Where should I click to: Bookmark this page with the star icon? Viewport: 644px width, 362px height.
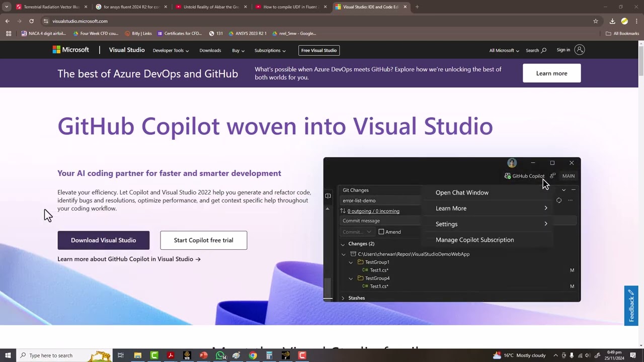point(596,21)
